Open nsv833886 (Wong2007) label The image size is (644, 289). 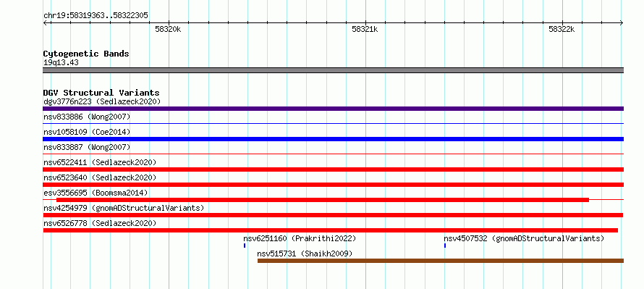click(87, 117)
